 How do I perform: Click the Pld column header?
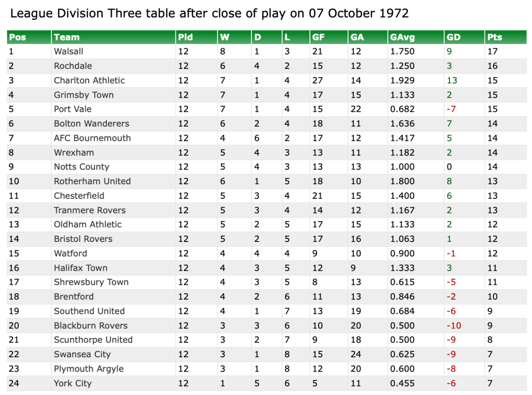(185, 37)
